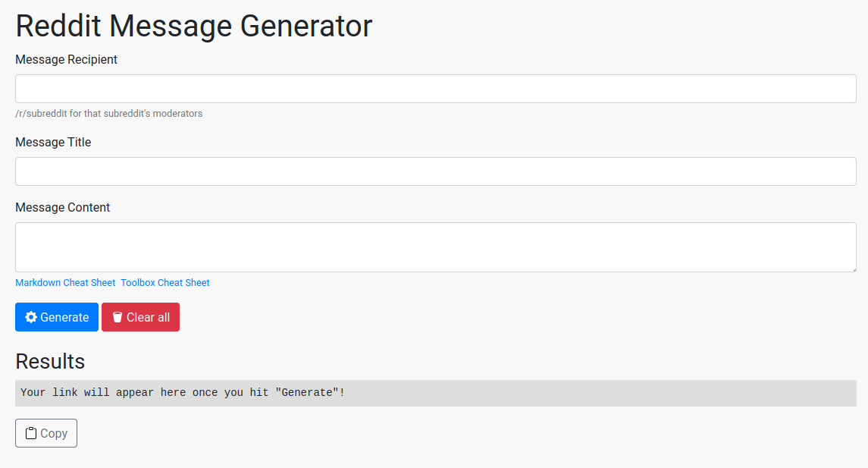Focus the Message Recipient input field
868x468 pixels.
(435, 89)
